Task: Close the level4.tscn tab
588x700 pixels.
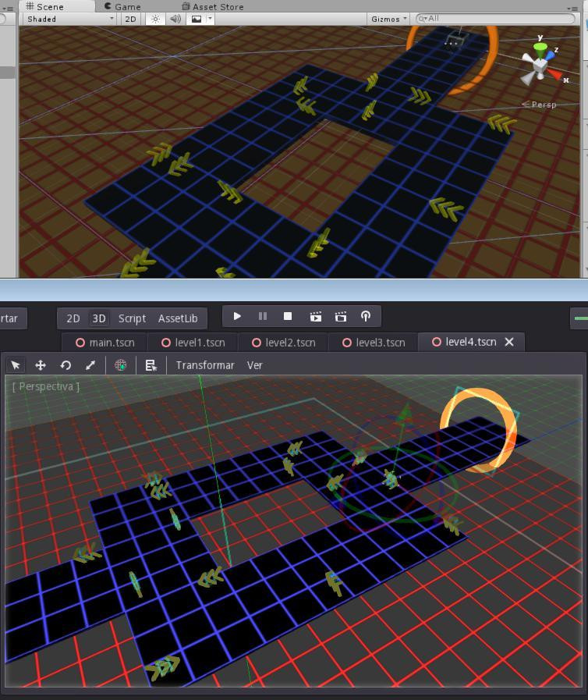Action: [x=509, y=342]
